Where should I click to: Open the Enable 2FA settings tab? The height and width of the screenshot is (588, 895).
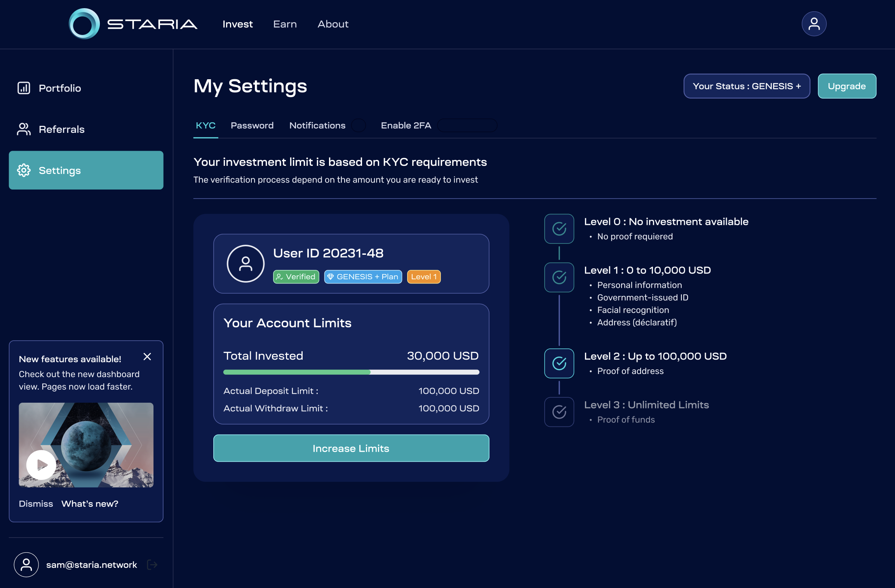(x=406, y=125)
